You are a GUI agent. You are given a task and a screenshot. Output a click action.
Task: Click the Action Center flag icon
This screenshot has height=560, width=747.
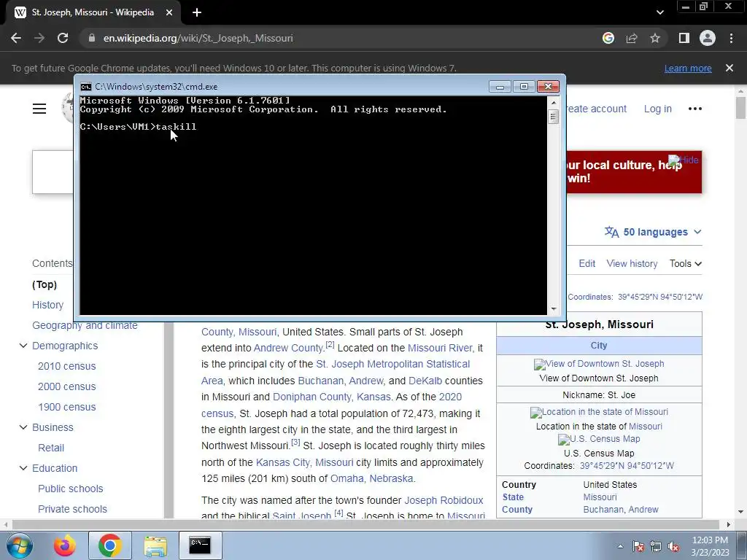pos(638,546)
